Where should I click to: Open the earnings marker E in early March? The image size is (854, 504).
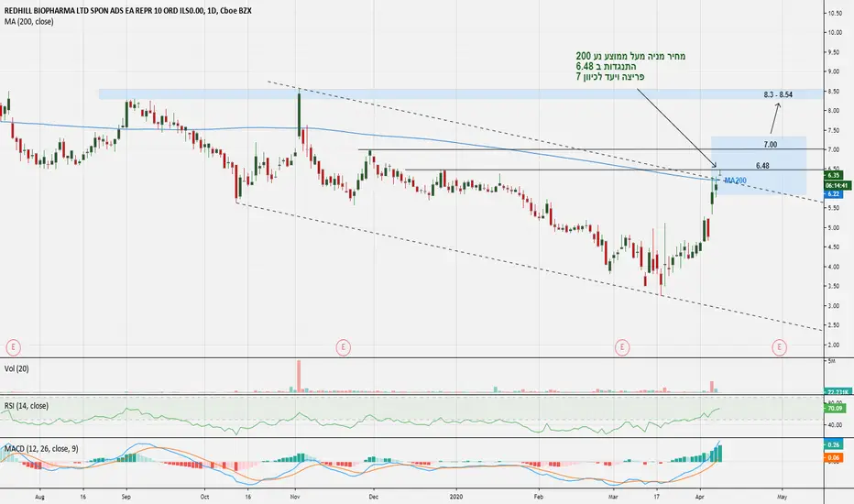(622, 347)
